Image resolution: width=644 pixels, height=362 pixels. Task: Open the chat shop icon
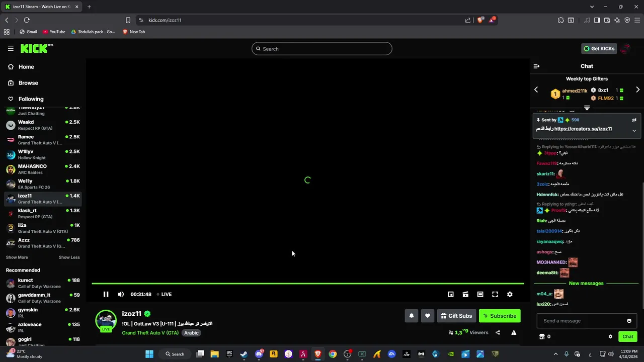[542, 336]
